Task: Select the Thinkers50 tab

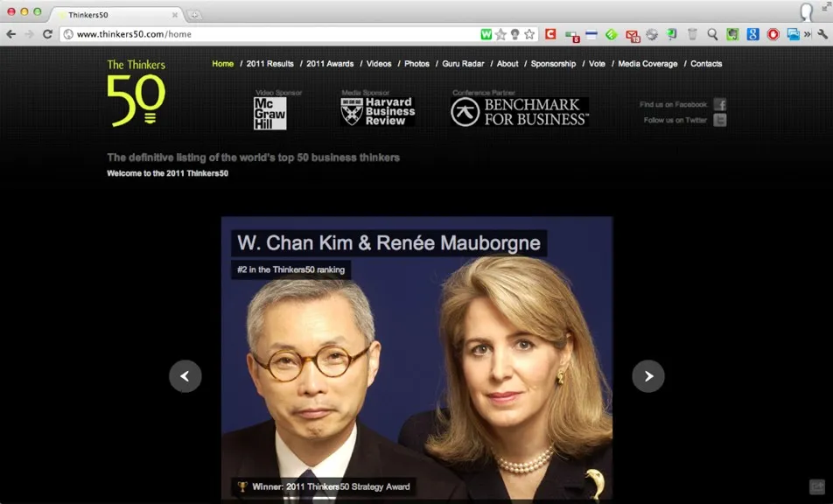Action: pyautogui.click(x=117, y=15)
